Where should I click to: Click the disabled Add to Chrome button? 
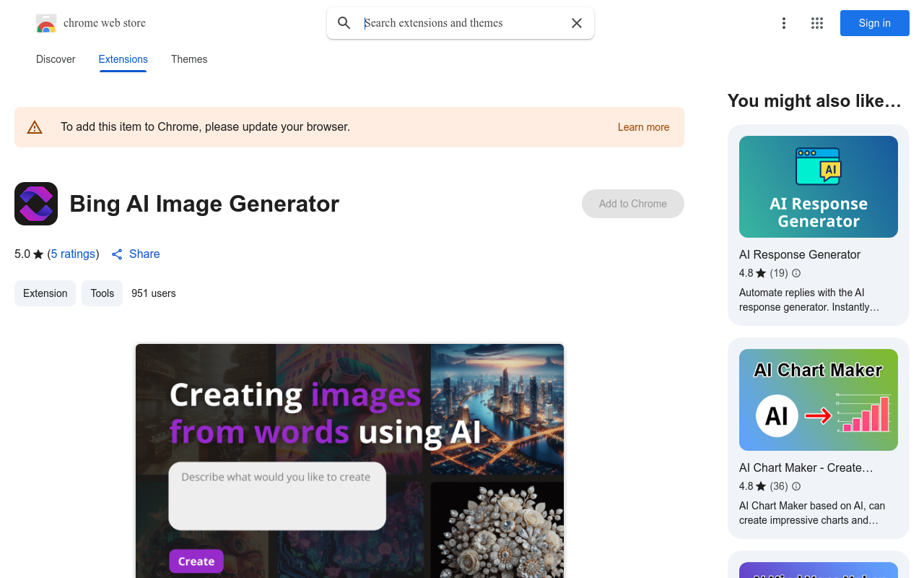tap(633, 204)
